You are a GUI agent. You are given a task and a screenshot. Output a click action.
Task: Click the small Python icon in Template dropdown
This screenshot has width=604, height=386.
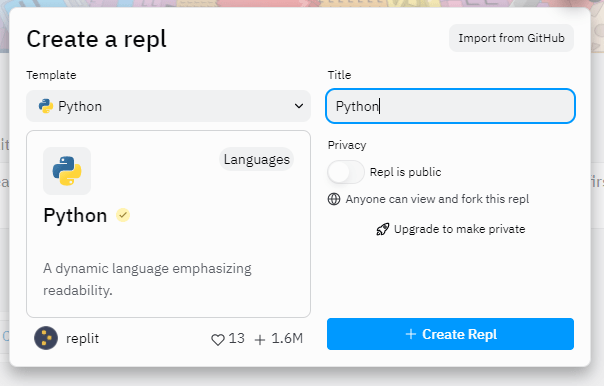coord(46,106)
